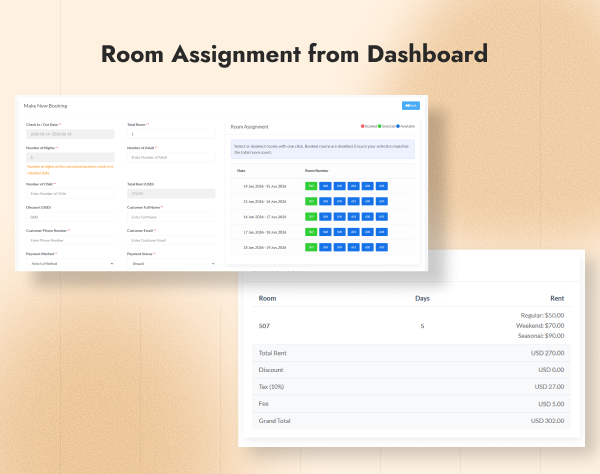Click the Rent header in summary table
The width and height of the screenshot is (600, 474).
click(x=557, y=298)
